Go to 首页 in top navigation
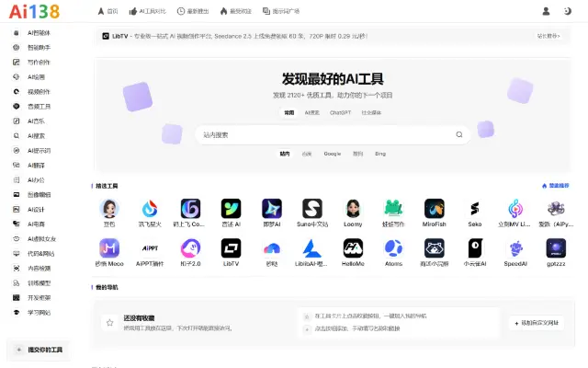 [107, 11]
